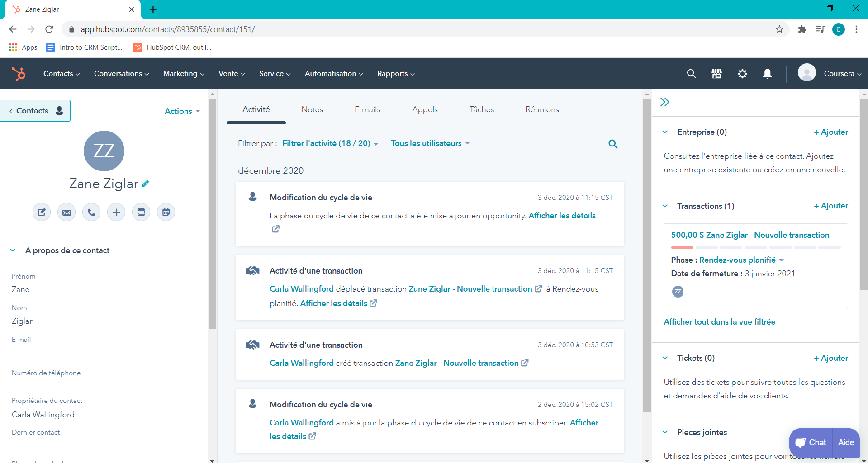
Task: Add a company with Entreprise Ajouter
Action: [x=831, y=132]
